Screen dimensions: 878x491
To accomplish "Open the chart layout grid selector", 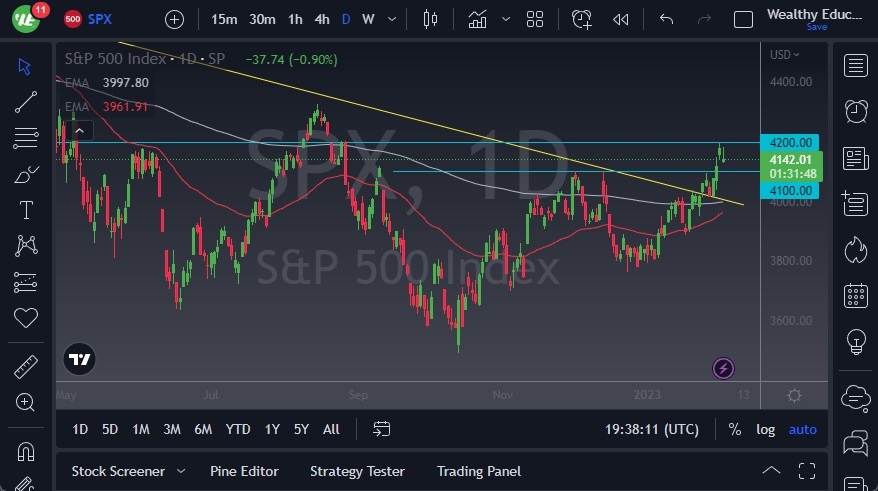I will pyautogui.click(x=535, y=20).
